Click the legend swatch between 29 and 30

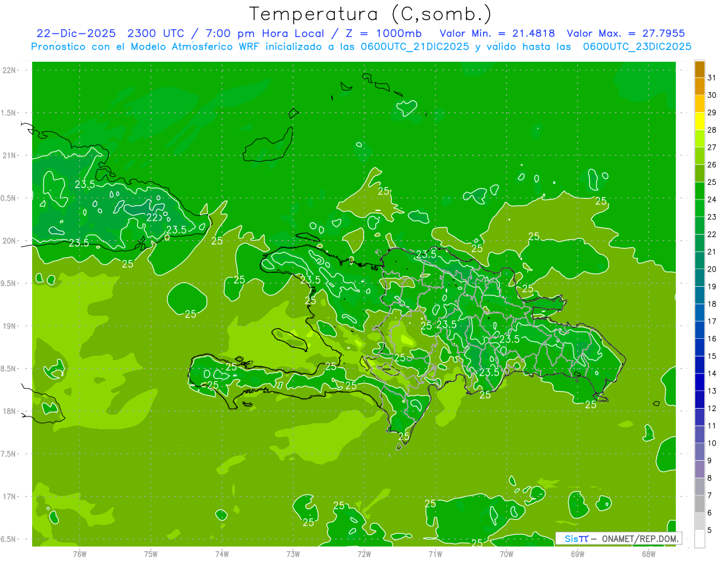pos(699,104)
